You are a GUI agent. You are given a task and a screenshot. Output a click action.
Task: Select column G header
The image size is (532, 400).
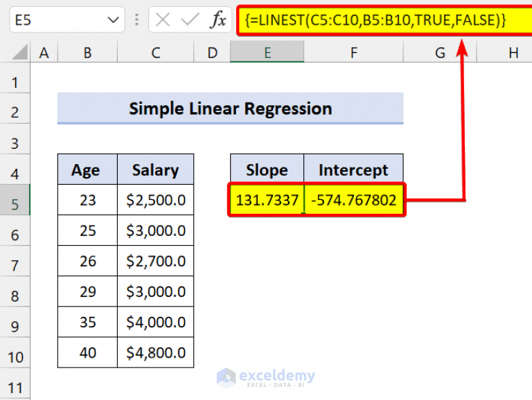[x=440, y=53]
